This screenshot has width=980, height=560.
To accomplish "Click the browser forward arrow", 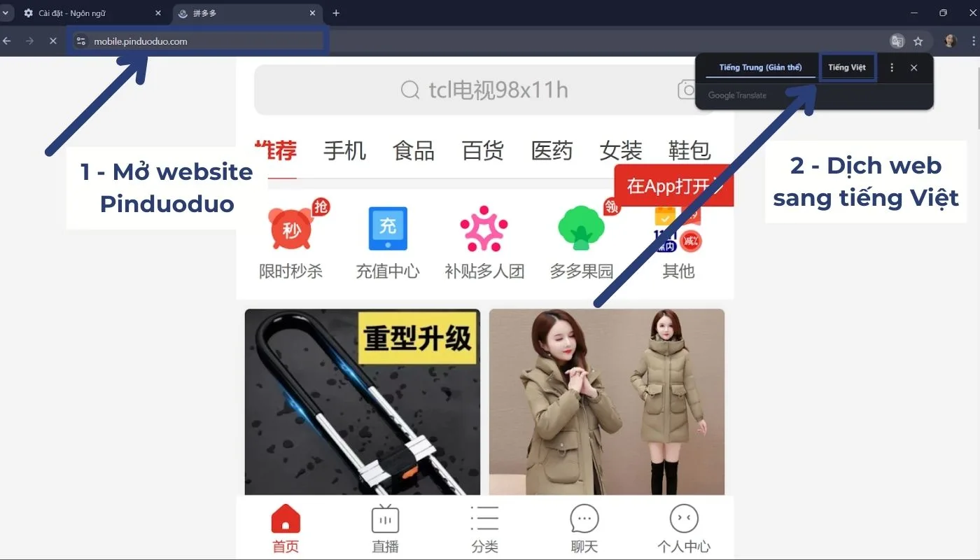I will (x=29, y=41).
